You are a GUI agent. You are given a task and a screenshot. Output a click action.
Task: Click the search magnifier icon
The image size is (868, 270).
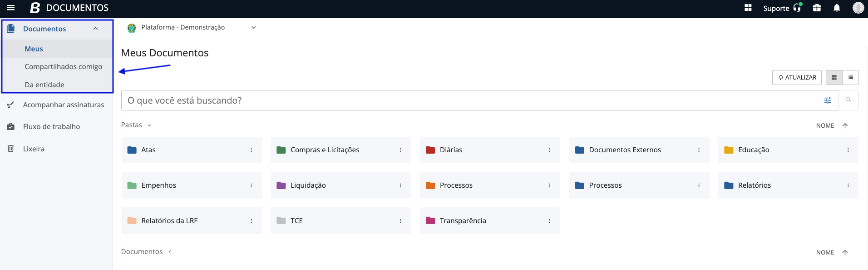[848, 100]
